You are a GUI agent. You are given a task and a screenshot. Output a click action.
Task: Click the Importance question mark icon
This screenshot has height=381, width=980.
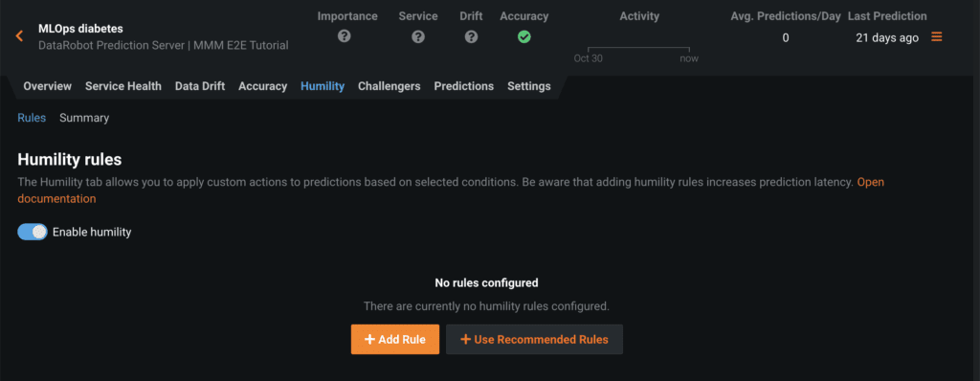click(344, 36)
